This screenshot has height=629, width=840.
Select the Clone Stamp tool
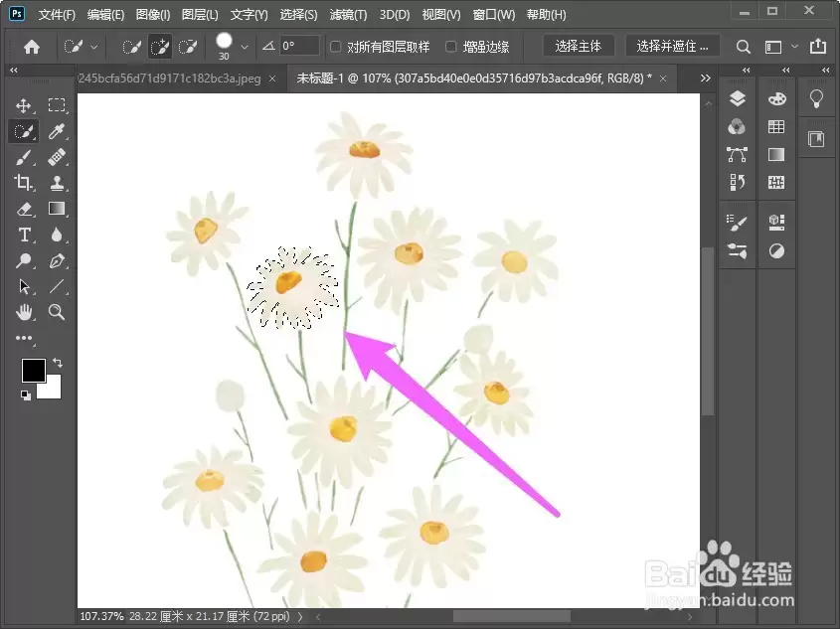click(x=57, y=183)
